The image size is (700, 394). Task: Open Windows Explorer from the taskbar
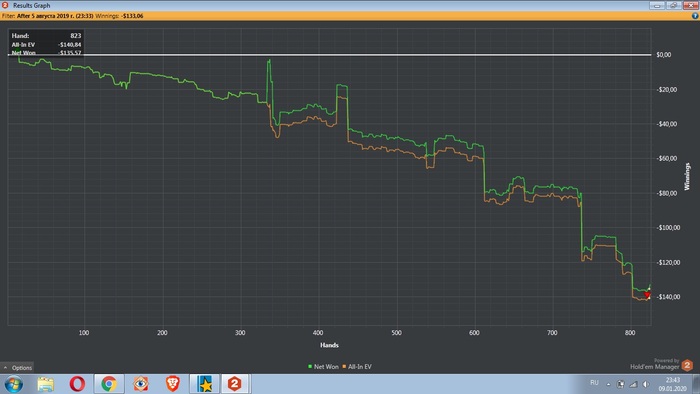[x=46, y=384]
